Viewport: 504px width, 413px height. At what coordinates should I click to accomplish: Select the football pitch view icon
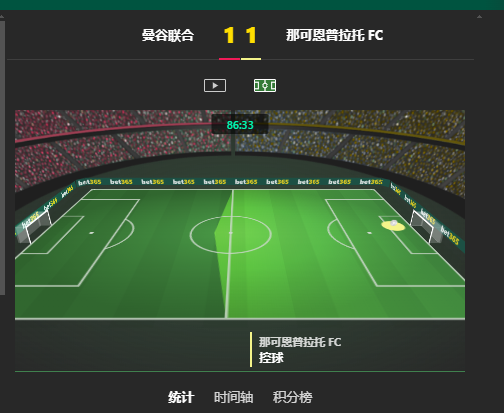coord(265,86)
